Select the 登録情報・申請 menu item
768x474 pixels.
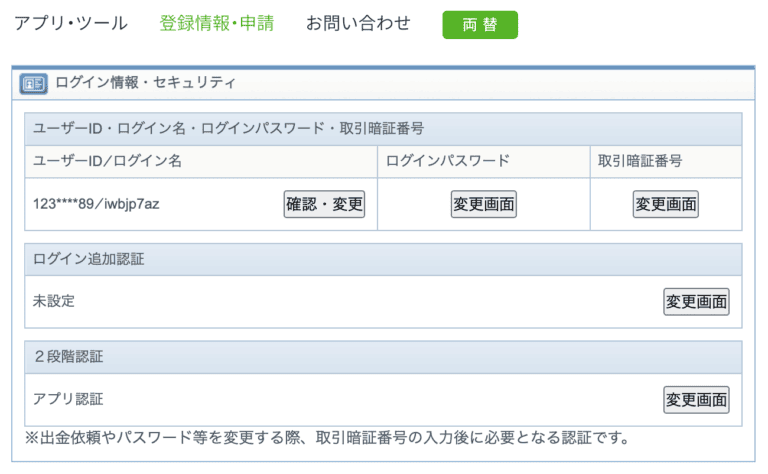coord(216,24)
